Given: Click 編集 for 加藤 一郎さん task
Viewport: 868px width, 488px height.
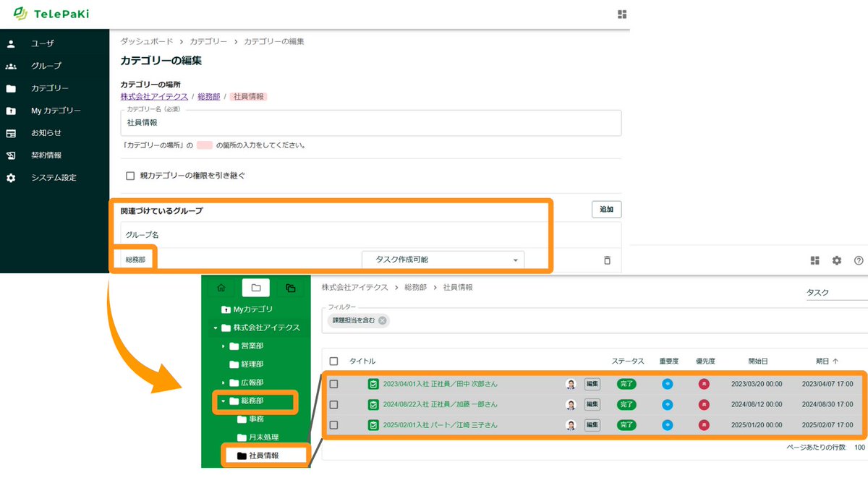Looking at the screenshot, I should pos(592,404).
